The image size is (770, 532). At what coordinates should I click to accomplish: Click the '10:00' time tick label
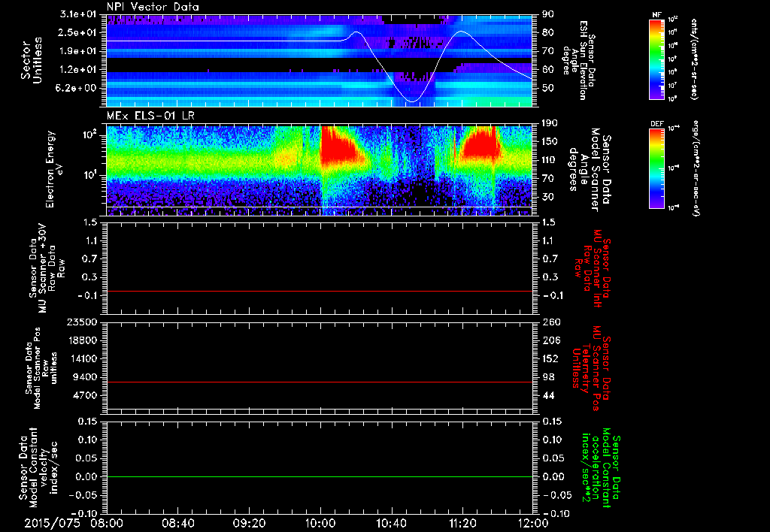coord(320,523)
